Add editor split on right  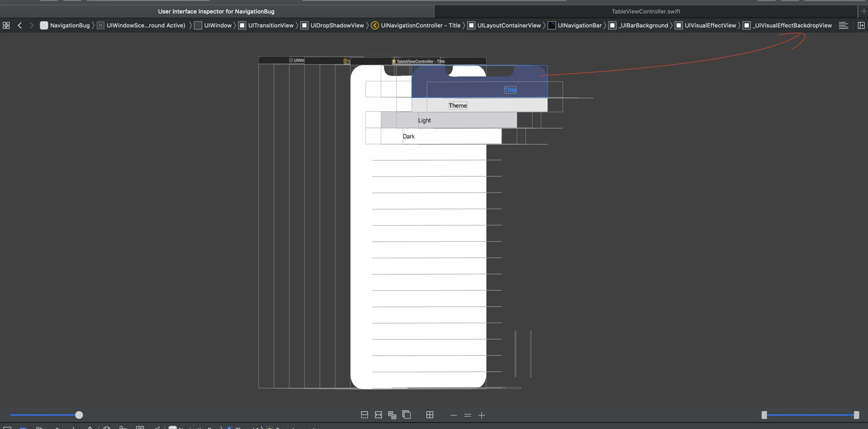coord(861,25)
